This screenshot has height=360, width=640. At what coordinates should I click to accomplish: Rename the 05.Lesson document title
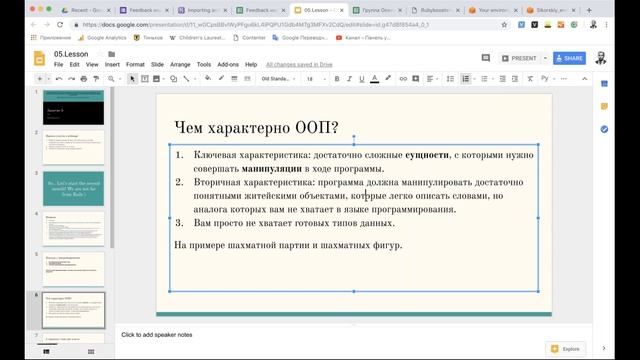[x=71, y=54]
